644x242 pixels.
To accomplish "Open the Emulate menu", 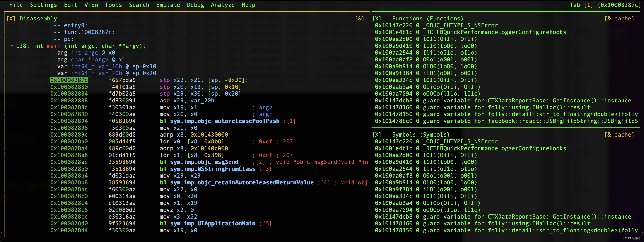I will (168, 5).
